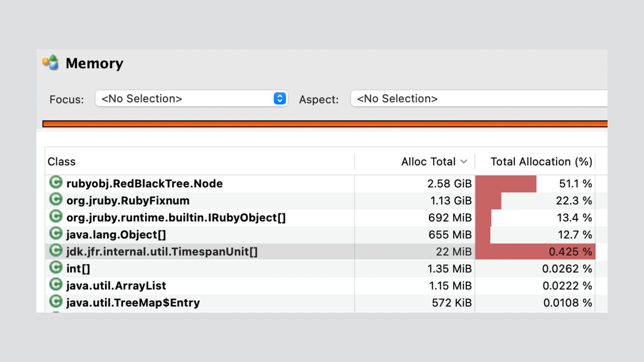Click the highlighted 0.425 % allocation cell

(x=570, y=252)
